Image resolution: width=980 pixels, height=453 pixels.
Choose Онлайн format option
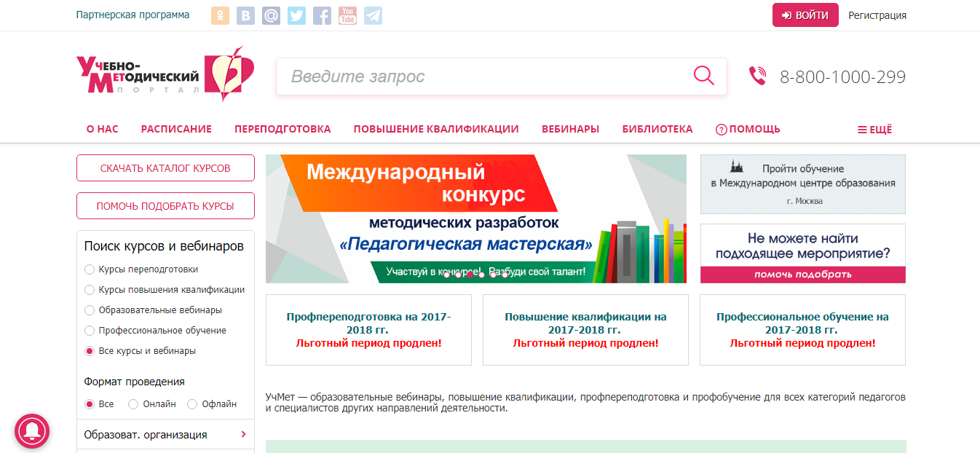tap(133, 402)
